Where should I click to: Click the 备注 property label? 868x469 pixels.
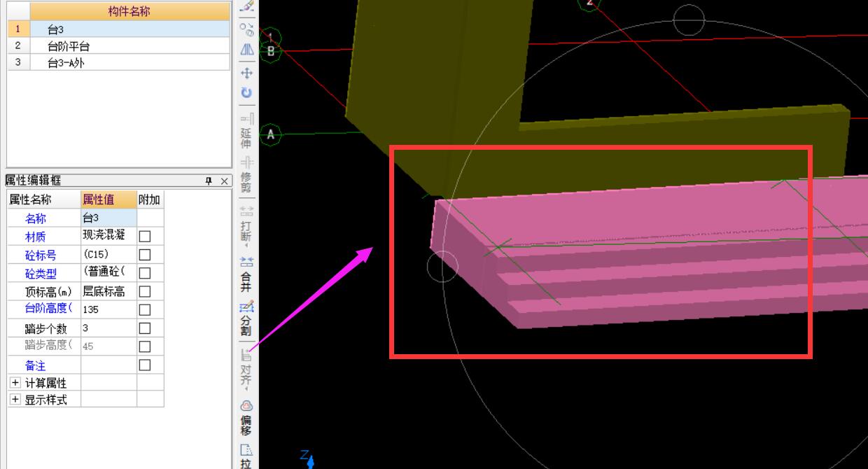pyautogui.click(x=35, y=365)
